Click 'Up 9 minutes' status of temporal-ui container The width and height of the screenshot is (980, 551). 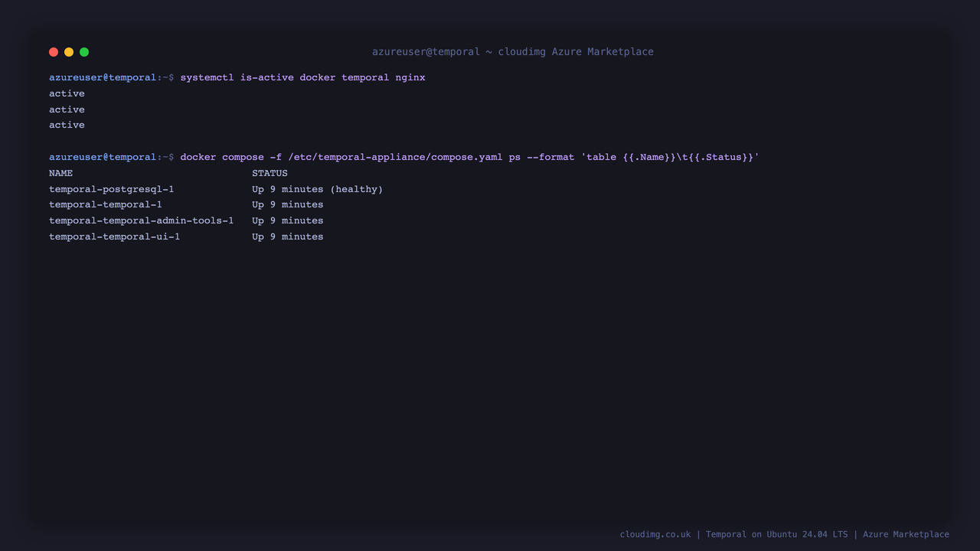(287, 236)
